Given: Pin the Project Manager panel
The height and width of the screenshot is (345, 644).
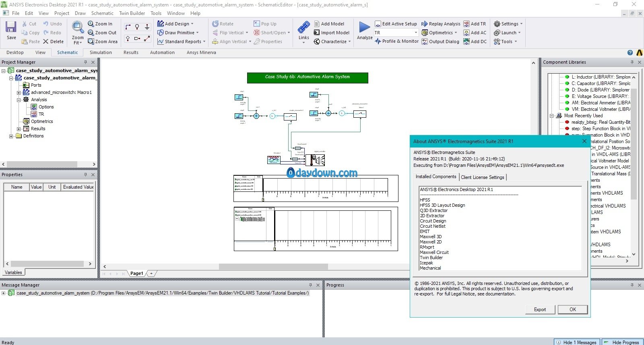Looking at the screenshot, I should pyautogui.click(x=85, y=62).
